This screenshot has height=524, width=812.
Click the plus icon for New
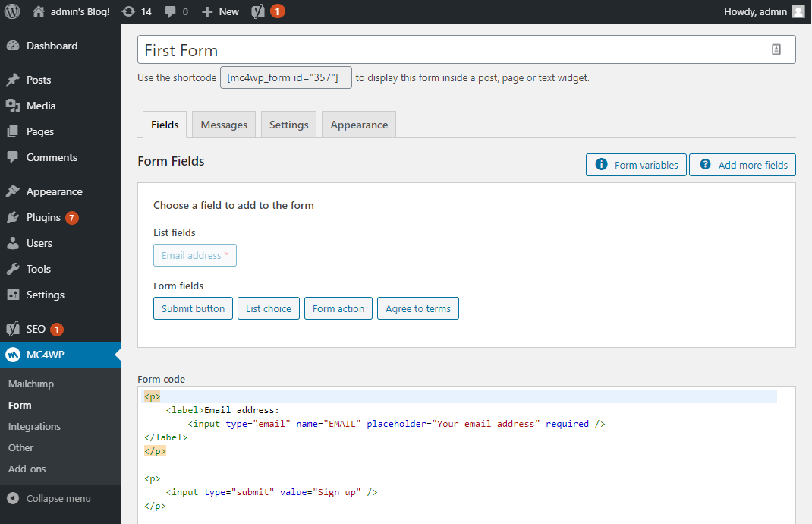point(207,12)
